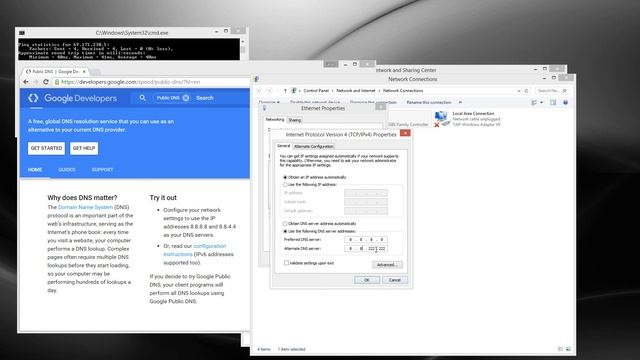Click back arrow in Network Connections window
This screenshot has height=360, width=640.
[x=259, y=91]
